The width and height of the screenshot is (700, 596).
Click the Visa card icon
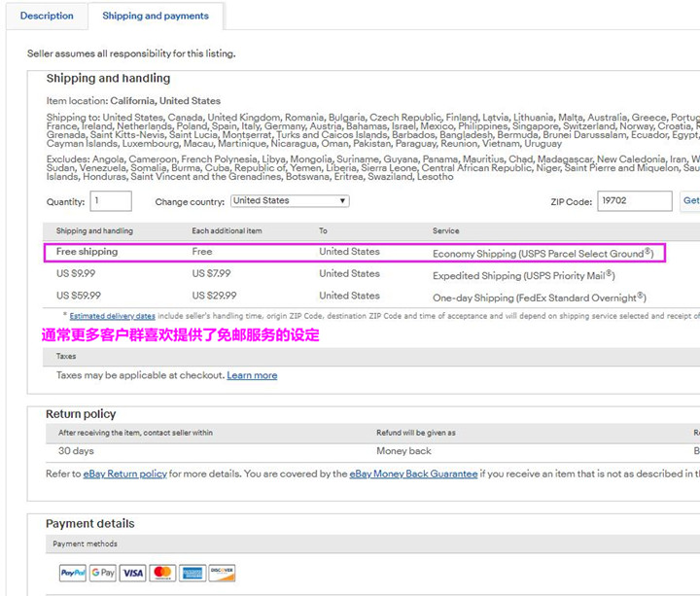pyautogui.click(x=133, y=573)
